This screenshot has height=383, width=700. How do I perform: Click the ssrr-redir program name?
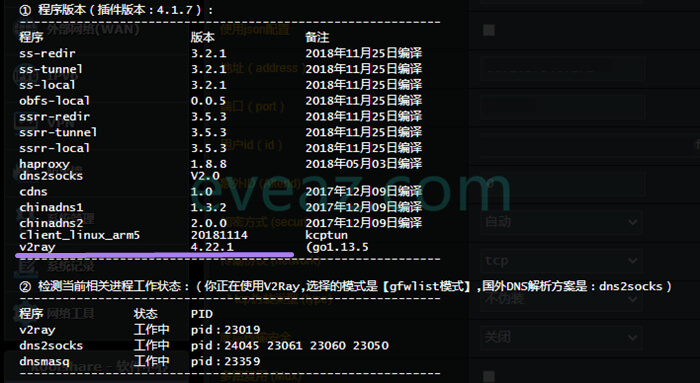[54, 117]
